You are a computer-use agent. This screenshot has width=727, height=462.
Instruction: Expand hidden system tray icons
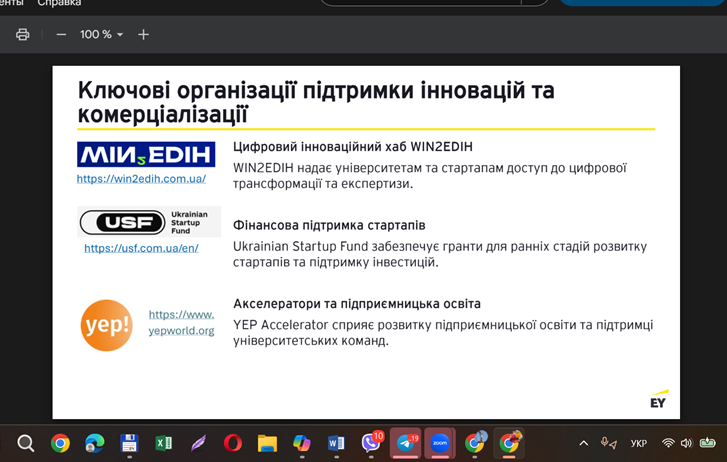coord(583,443)
